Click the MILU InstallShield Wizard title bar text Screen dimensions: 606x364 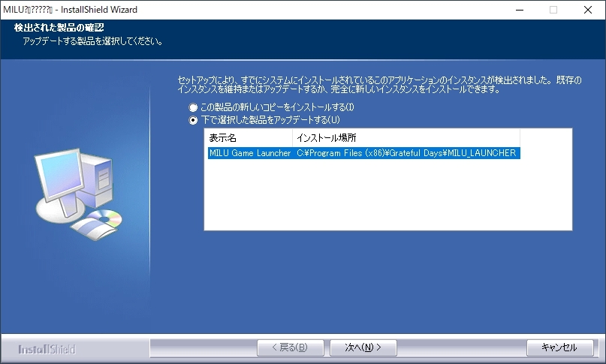tap(70, 10)
